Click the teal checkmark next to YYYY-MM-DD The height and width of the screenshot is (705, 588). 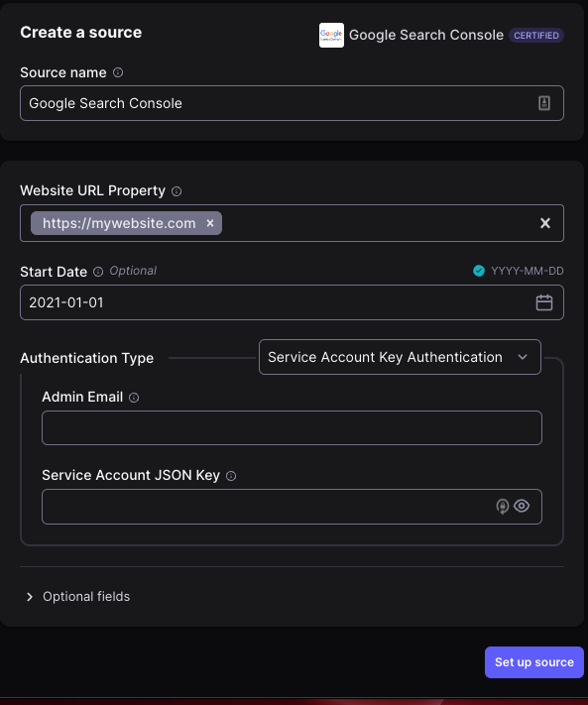click(479, 271)
